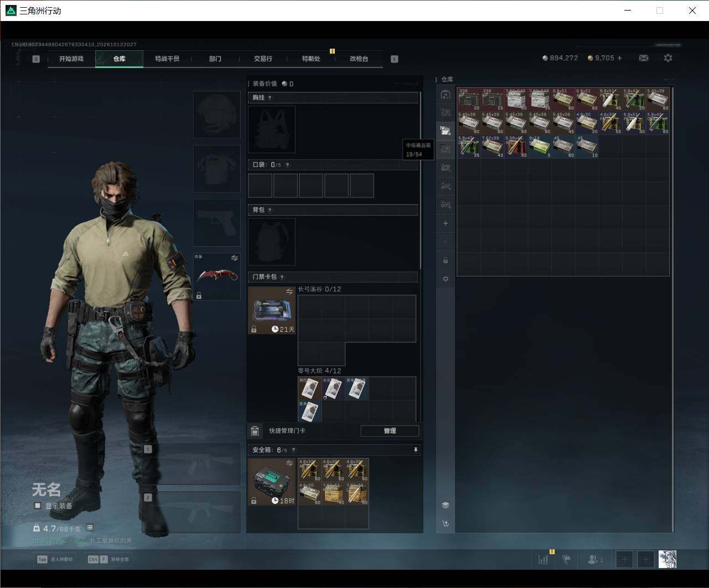Expand the weight details list icon
This screenshot has width=709, height=588.
90,528
